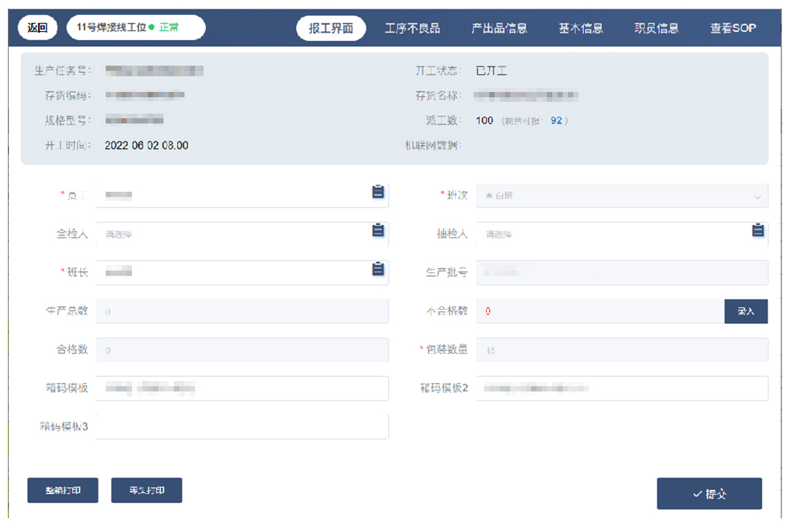This screenshot has height=532, width=788.
Task: Switch to the 工序不良品 tab
Action: [x=413, y=28]
